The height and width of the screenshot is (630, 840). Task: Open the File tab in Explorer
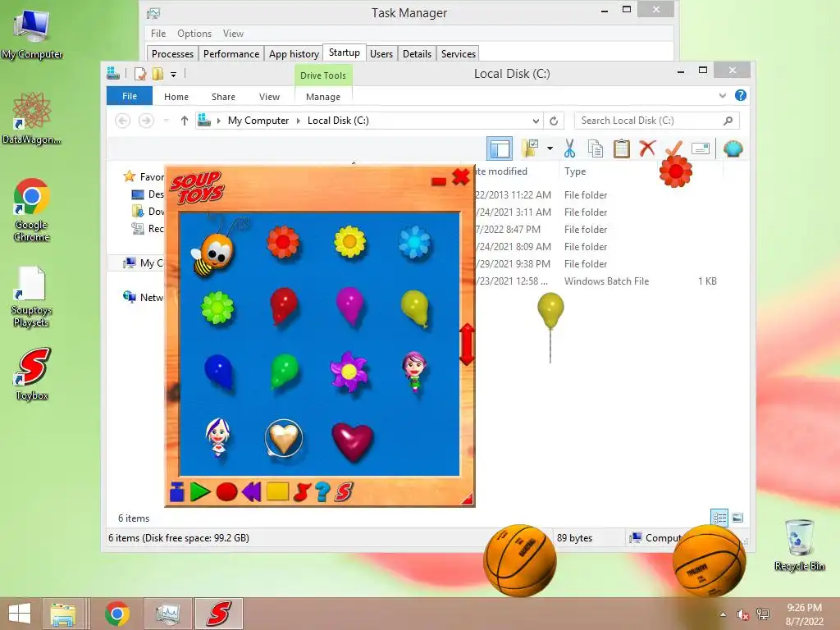click(130, 96)
